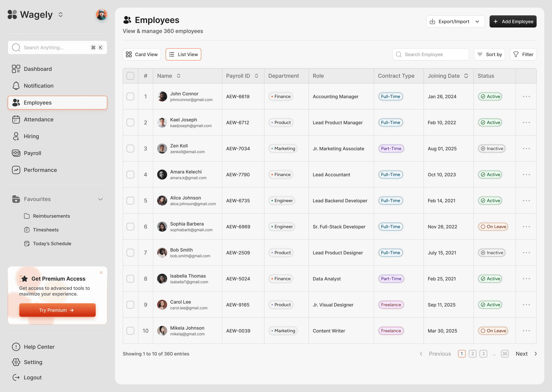The height and width of the screenshot is (392, 552).
Task: Click the Logout arrow icon
Action: click(16, 377)
